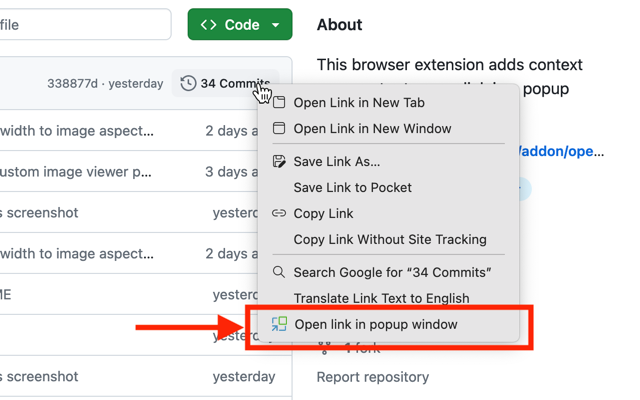Click the About heading
Screen dimensions: 640x400
pyautogui.click(x=339, y=25)
